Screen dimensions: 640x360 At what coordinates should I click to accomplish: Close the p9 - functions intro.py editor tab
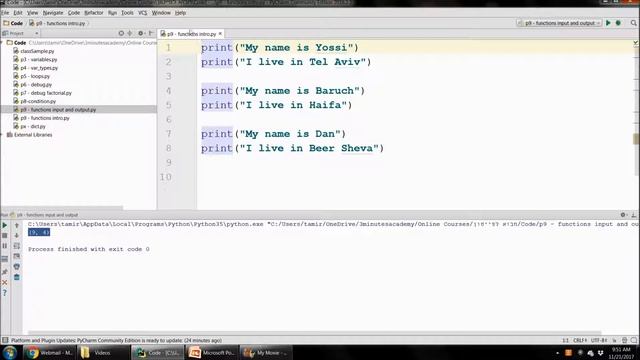point(220,33)
